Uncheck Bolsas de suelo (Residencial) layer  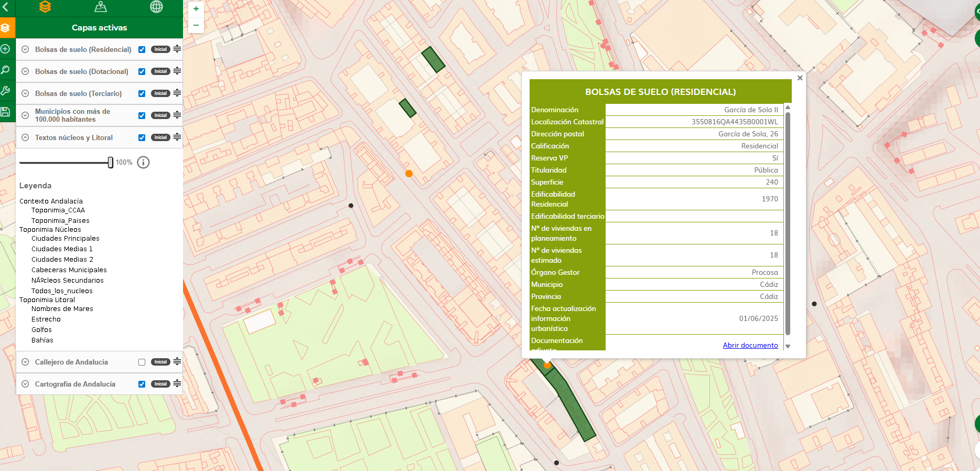(142, 49)
